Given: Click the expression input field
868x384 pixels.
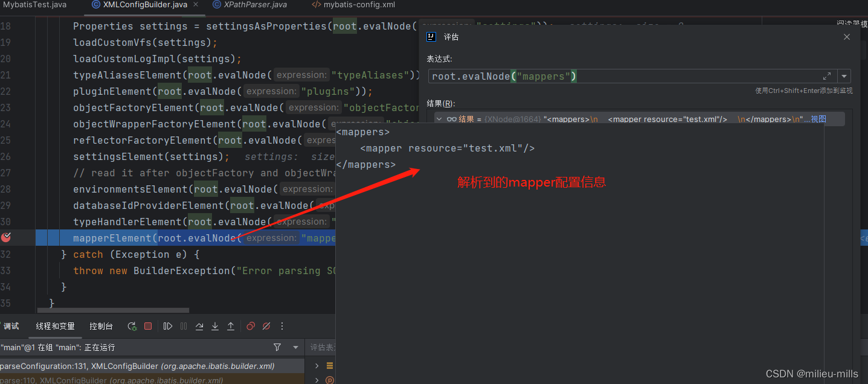Looking at the screenshot, I should click(x=622, y=76).
